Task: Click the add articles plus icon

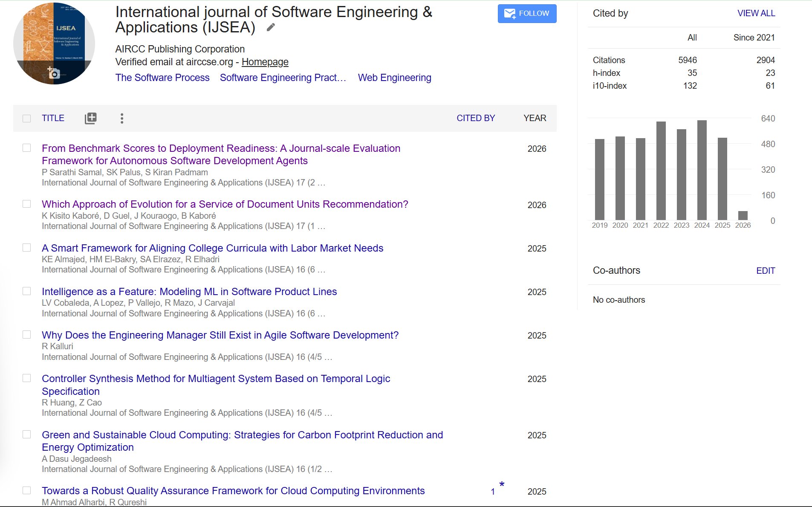Action: click(90, 118)
